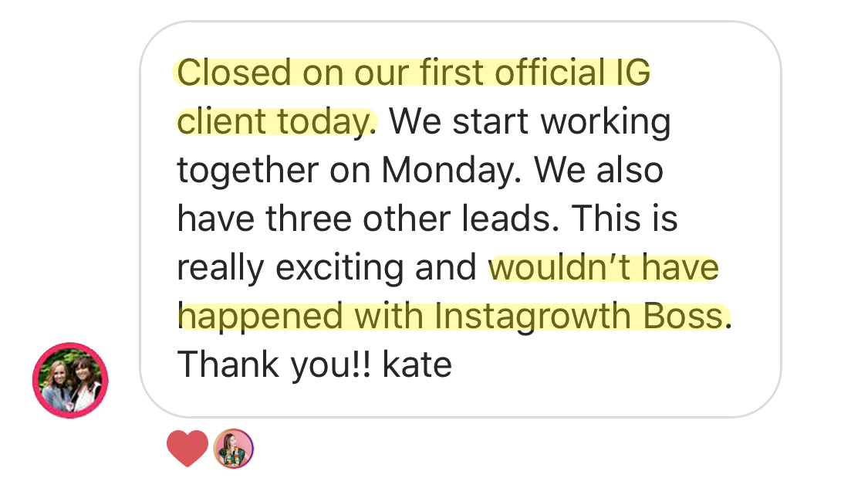Screen dimensions: 868x495
Task: Click the words "This is" in the message
Action: point(626,219)
